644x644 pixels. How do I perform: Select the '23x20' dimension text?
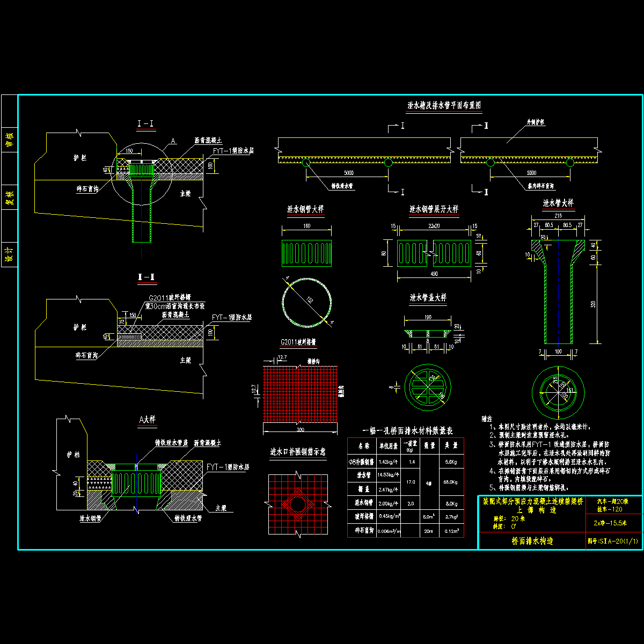click(434, 227)
